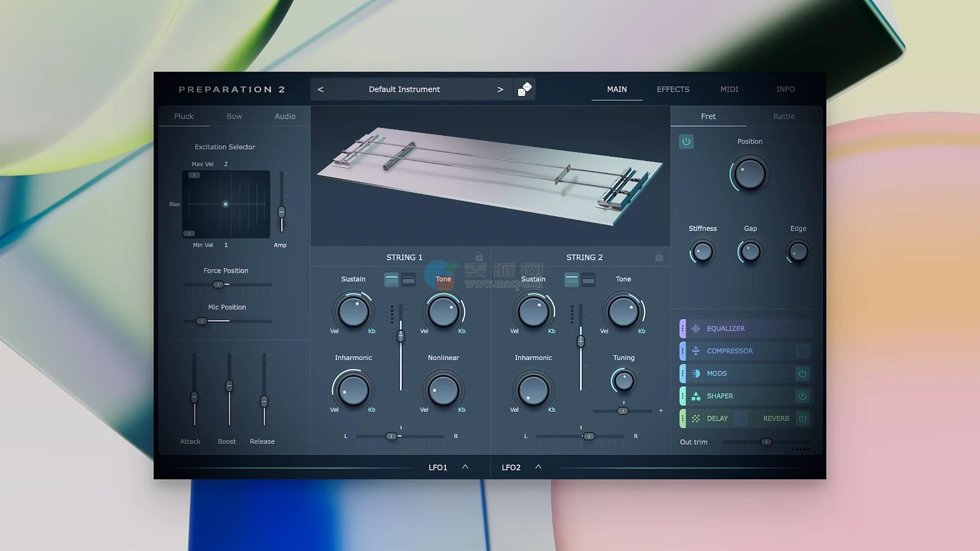This screenshot has height=551, width=980.
Task: Click the Default Instrument preset name
Action: 404,89
